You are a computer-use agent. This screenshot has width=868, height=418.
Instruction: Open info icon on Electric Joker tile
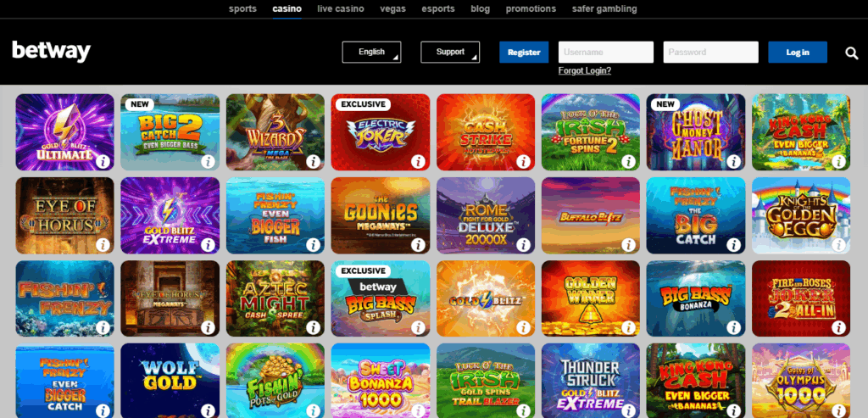coord(418,161)
